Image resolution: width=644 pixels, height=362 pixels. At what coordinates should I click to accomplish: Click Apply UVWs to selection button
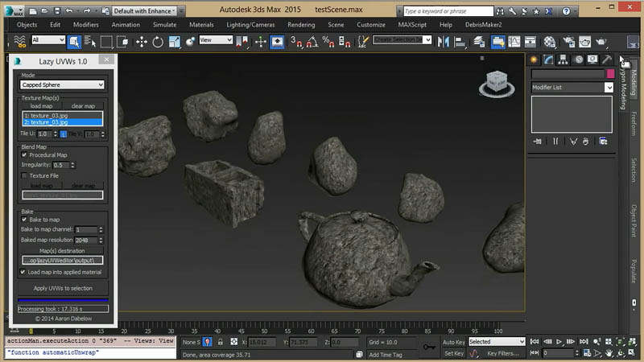point(63,288)
